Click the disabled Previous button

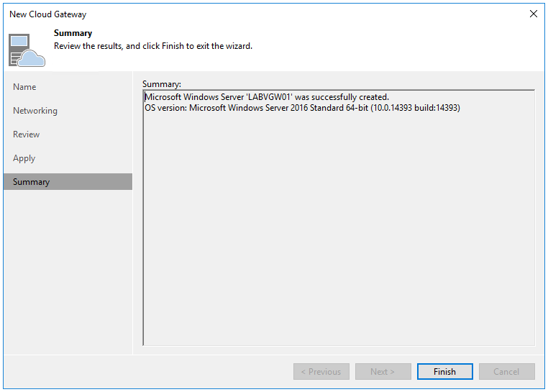[321, 372]
